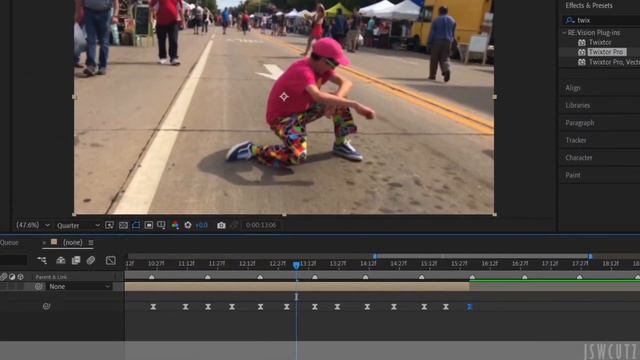Click the Twixtor effect preset icon
This screenshot has height=360, width=640.
click(582, 42)
